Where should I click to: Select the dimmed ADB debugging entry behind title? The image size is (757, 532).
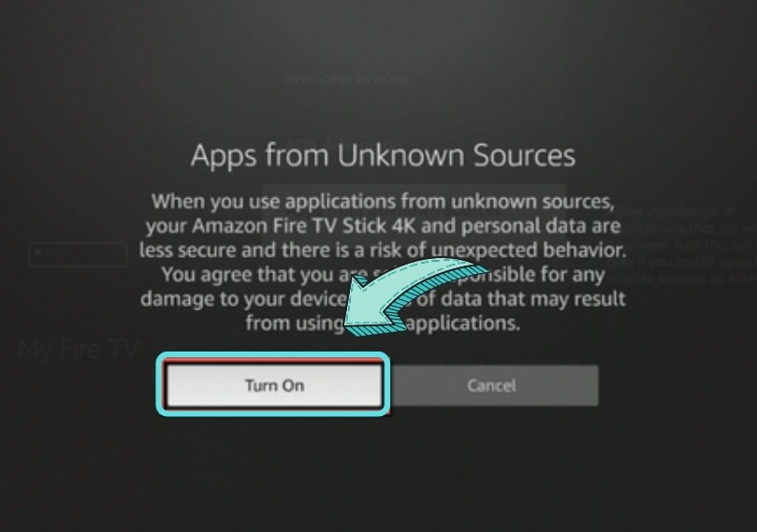coord(309,143)
